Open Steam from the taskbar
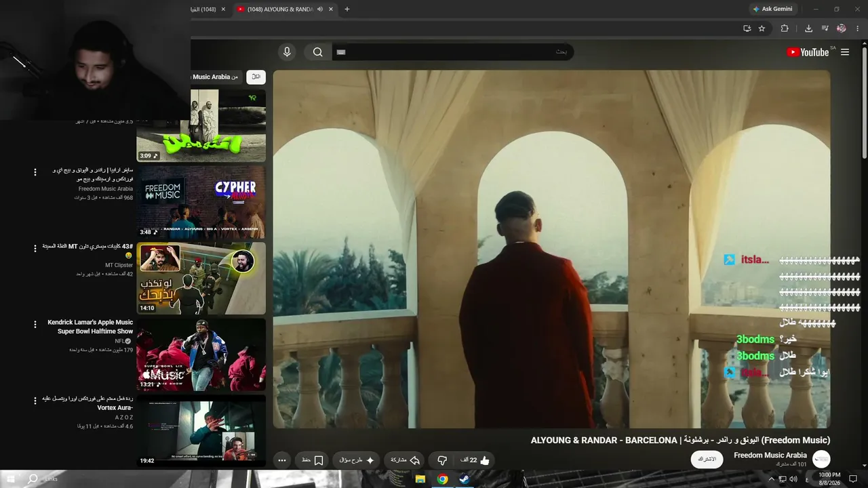Viewport: 868px width, 488px height. (x=465, y=479)
